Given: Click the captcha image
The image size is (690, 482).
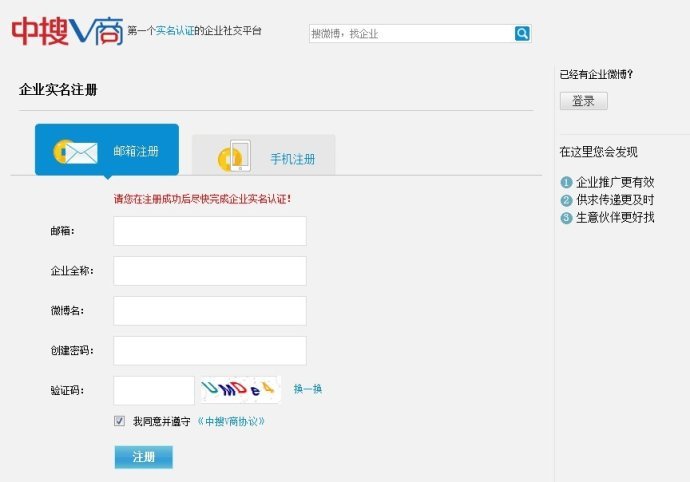Looking at the screenshot, I should click(x=241, y=390).
